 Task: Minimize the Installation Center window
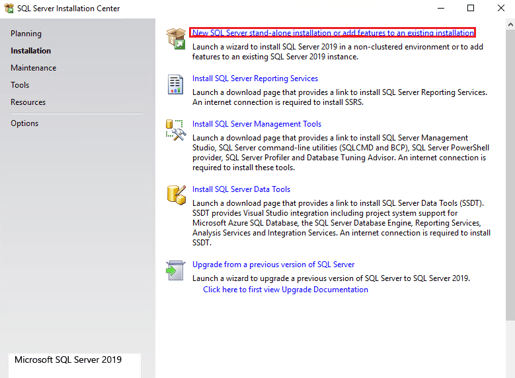[441, 8]
